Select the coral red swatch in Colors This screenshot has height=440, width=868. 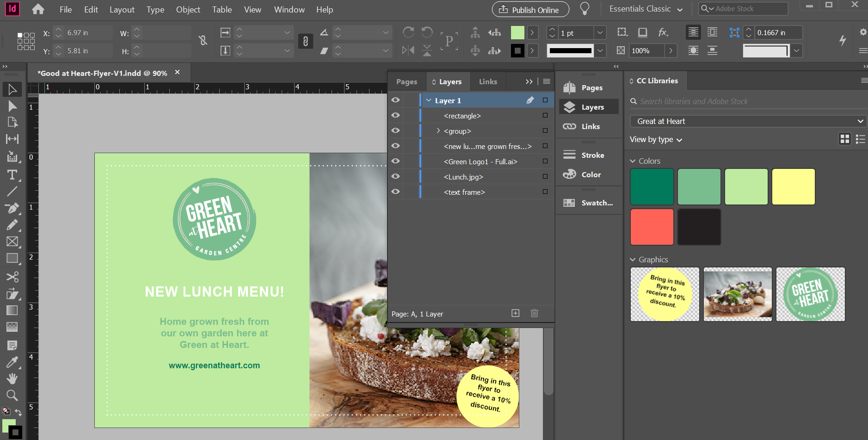tap(652, 227)
